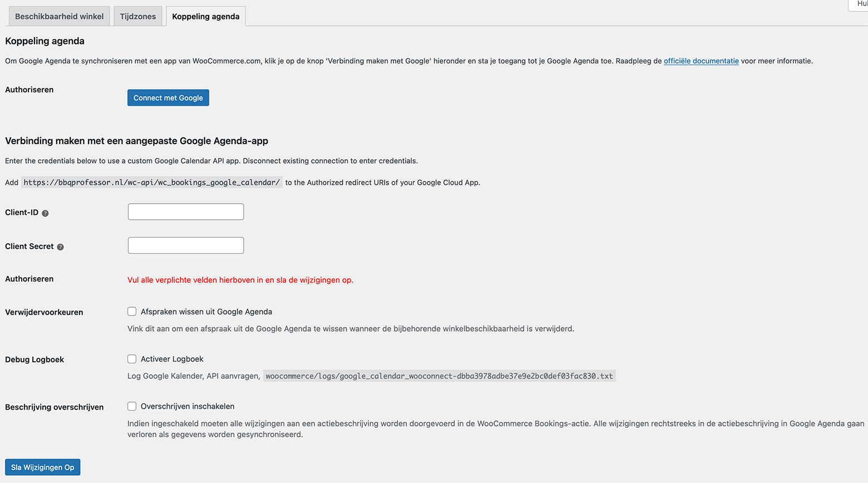Save with the Sla Wijzigingen Op button

click(x=43, y=467)
